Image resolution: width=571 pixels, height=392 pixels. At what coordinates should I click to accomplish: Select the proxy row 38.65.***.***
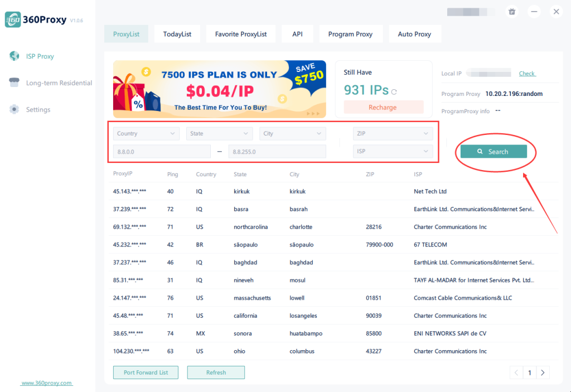pos(333,333)
